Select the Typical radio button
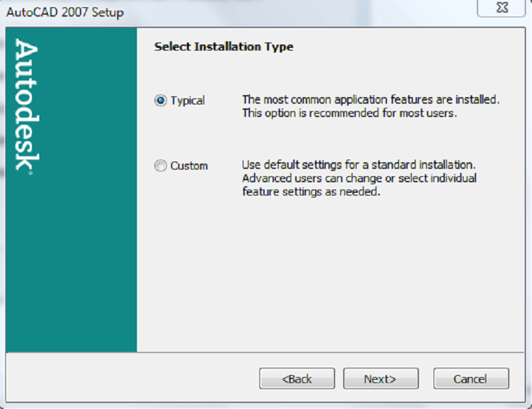 160,100
